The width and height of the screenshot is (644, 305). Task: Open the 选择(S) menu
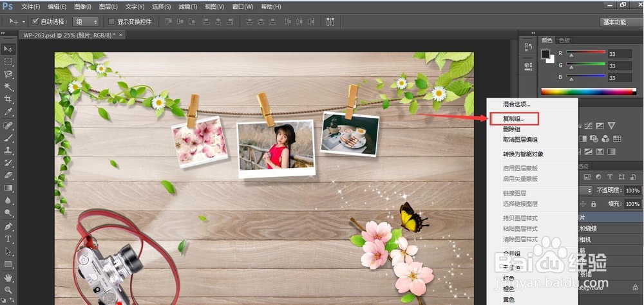point(162,6)
